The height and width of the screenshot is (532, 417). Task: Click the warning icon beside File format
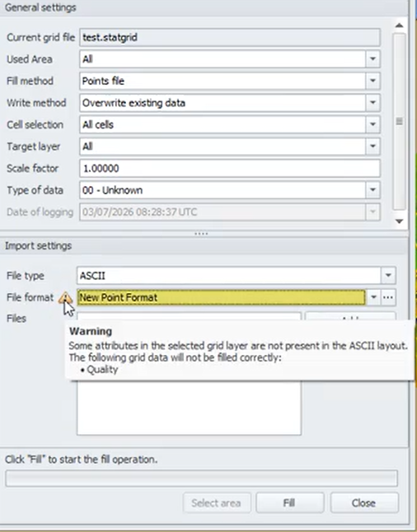coord(65,298)
